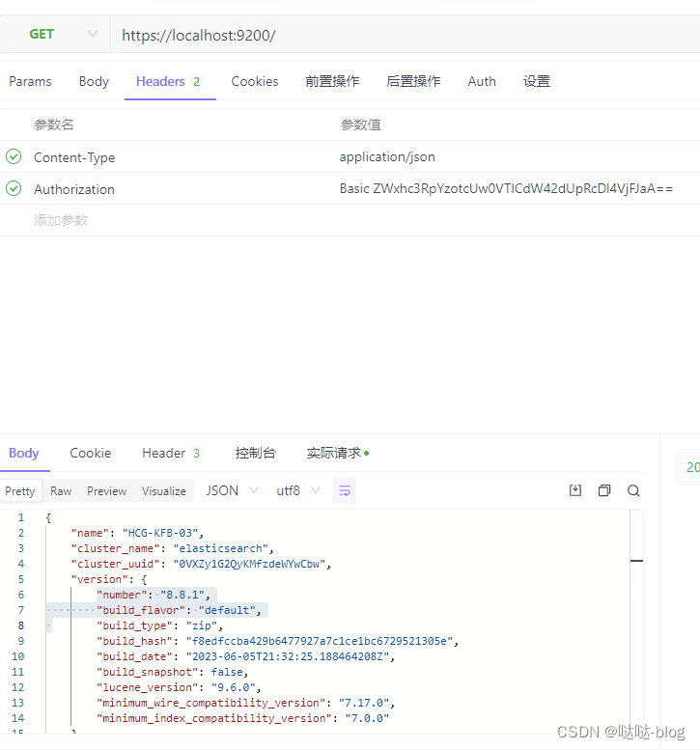The height and width of the screenshot is (750, 700).
Task: Click the "version": { line
Action: tap(108, 579)
